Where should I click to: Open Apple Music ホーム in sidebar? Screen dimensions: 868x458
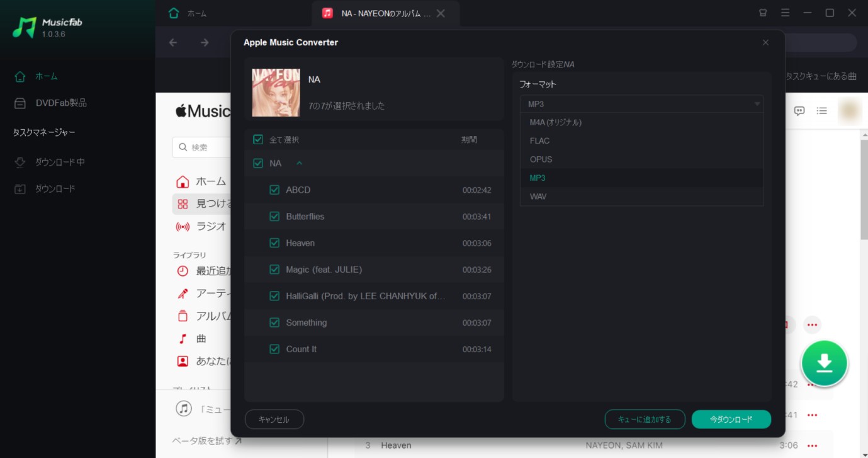click(x=201, y=181)
